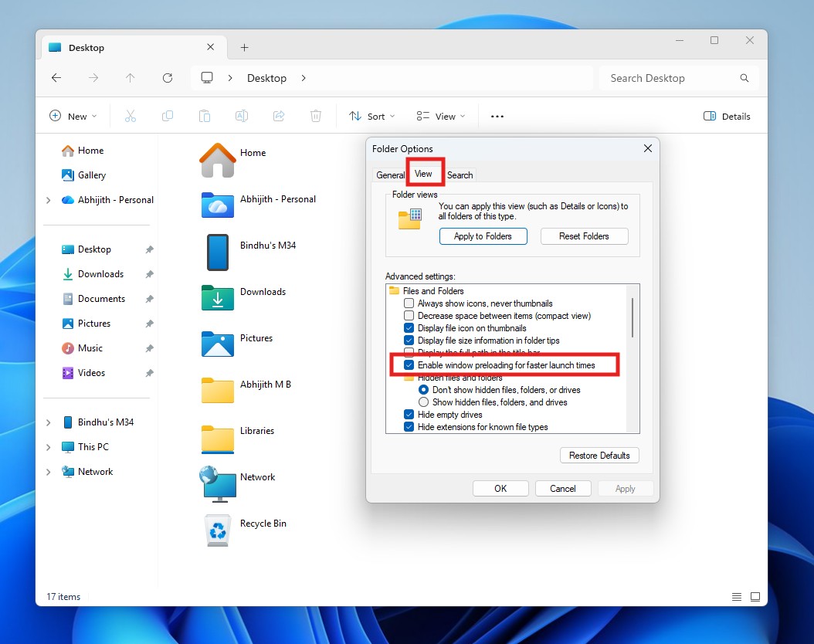
Task: Expand This PC in the sidebar
Action: tap(49, 446)
